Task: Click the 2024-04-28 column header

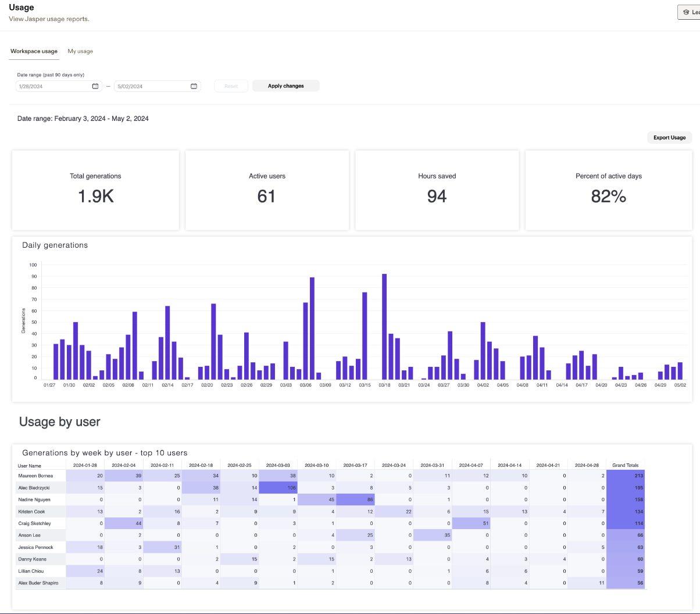Action: tap(587, 465)
